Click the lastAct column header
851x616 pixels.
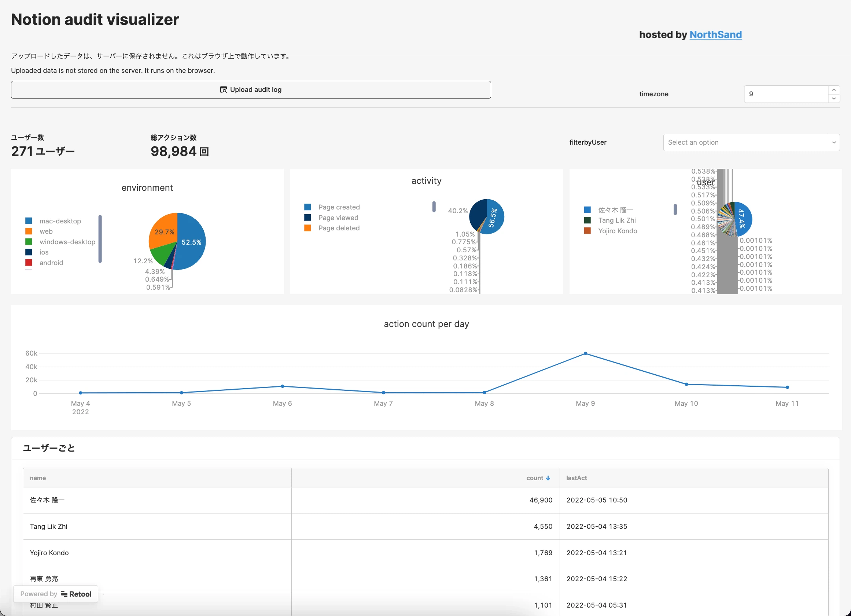click(576, 478)
